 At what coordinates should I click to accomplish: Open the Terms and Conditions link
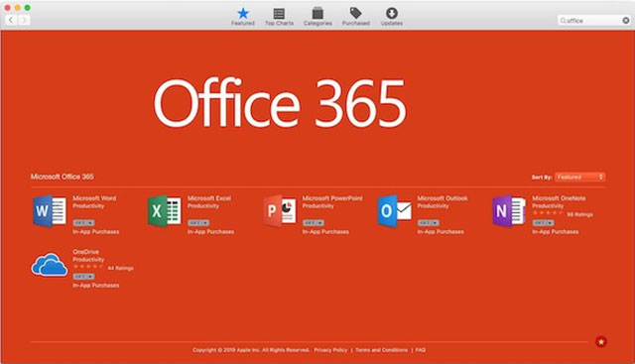(381, 350)
